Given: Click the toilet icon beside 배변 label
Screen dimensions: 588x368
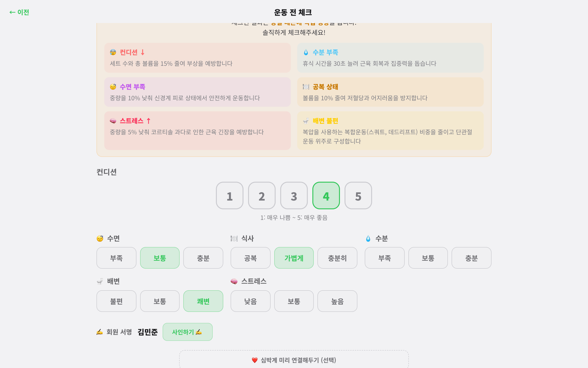Looking at the screenshot, I should [x=100, y=281].
